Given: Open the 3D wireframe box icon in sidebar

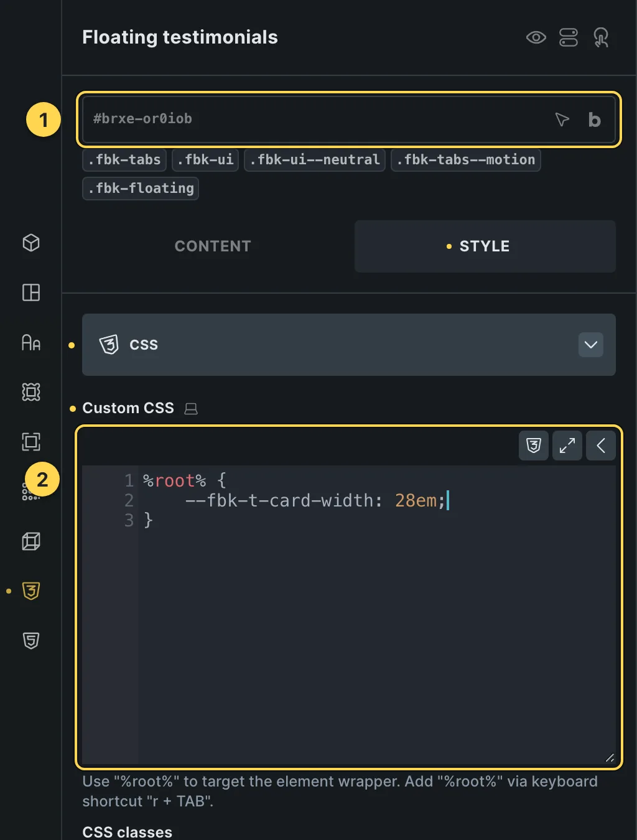Looking at the screenshot, I should click(31, 541).
